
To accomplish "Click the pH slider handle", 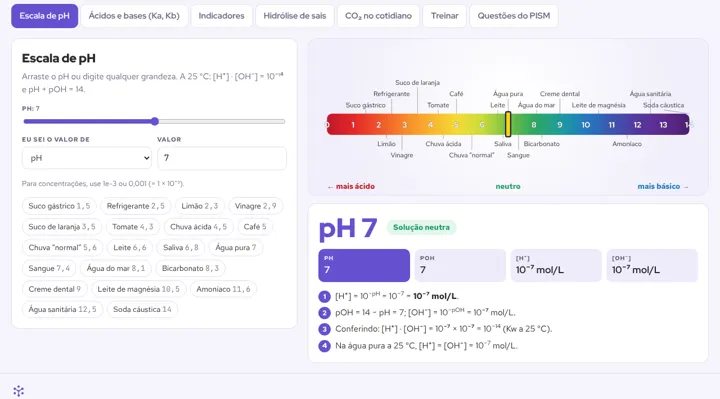I will (155, 121).
